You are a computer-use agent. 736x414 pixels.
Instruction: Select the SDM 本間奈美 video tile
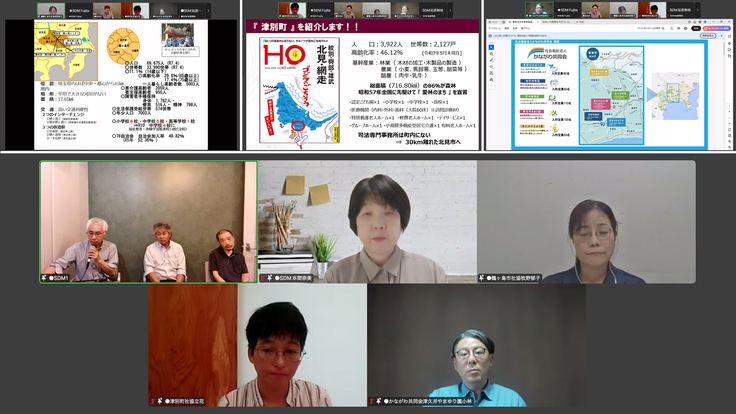[367, 222]
